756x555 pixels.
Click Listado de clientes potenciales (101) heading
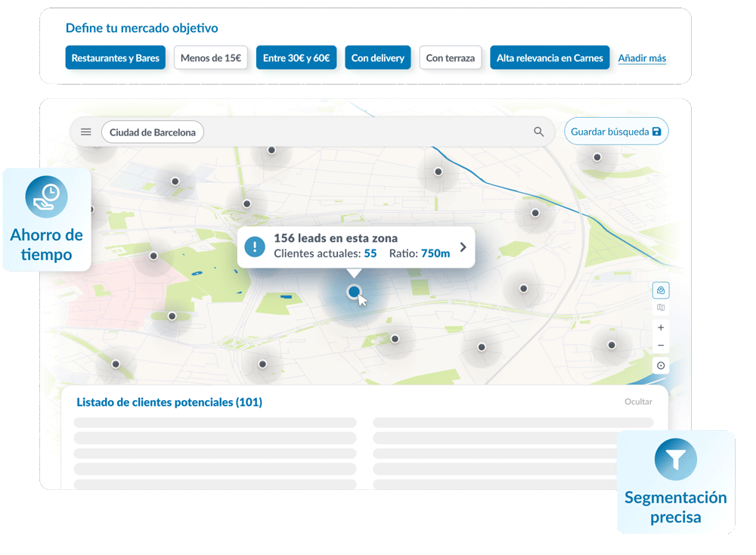(x=169, y=402)
